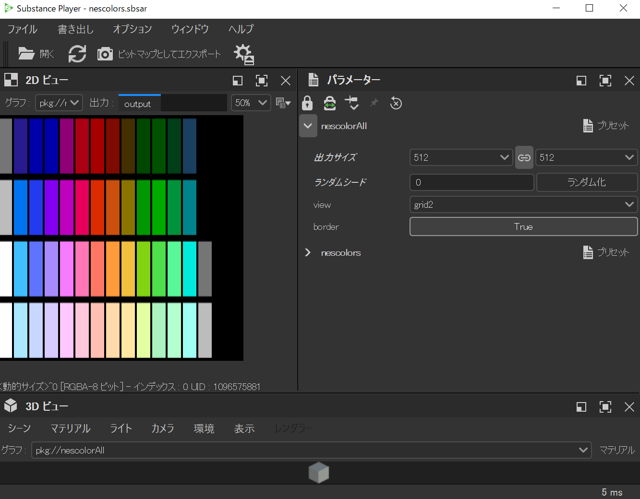Click the 2D view display options icon
This screenshot has width=640, height=499.
point(283,103)
